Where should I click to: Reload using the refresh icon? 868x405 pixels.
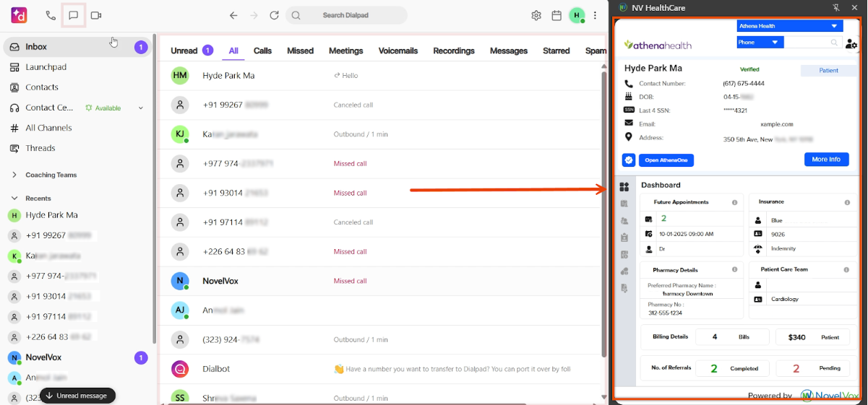(x=274, y=15)
